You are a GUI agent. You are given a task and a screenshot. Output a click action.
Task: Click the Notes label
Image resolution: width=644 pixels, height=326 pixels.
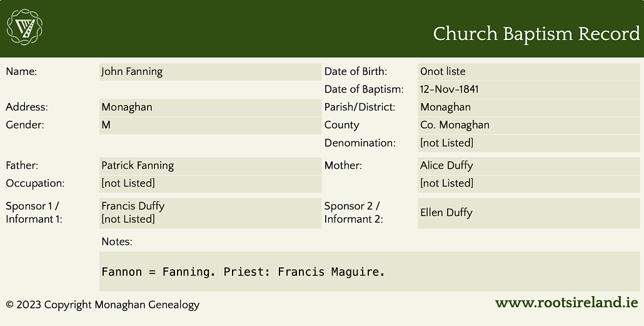(x=117, y=242)
